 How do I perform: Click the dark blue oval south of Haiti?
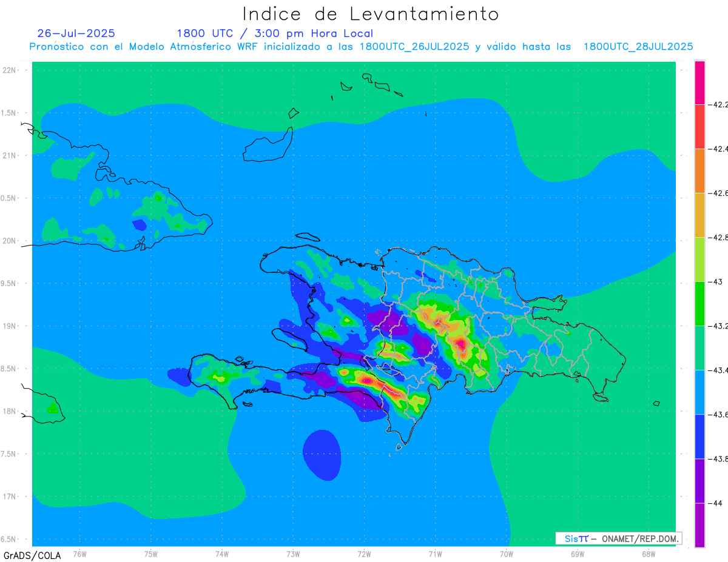(322, 455)
